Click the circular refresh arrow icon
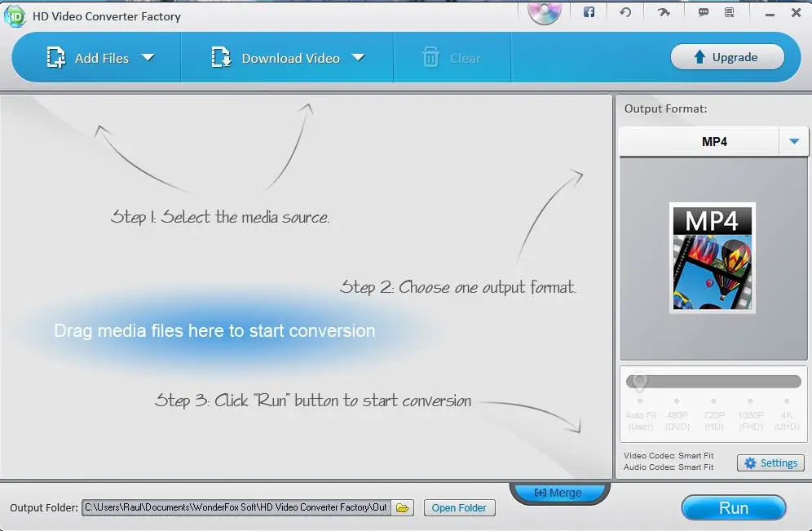812x531 pixels. pos(625,12)
